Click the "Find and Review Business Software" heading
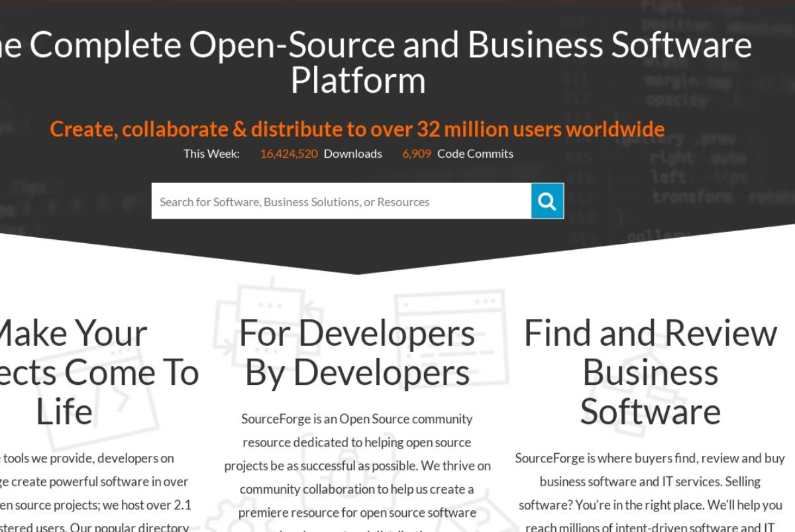795x532 pixels. point(650,372)
